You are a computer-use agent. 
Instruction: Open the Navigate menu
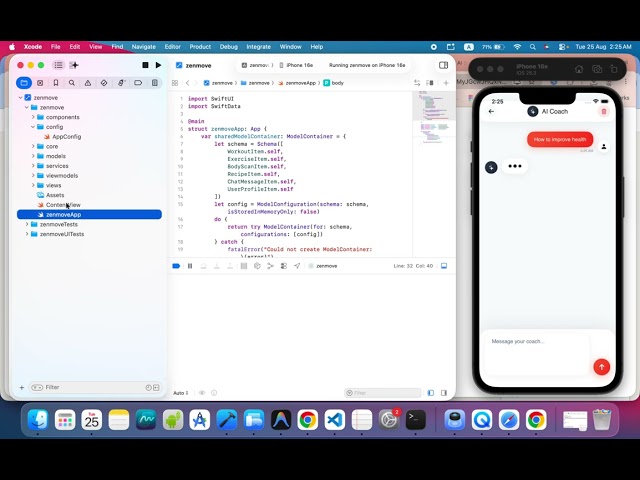144,47
